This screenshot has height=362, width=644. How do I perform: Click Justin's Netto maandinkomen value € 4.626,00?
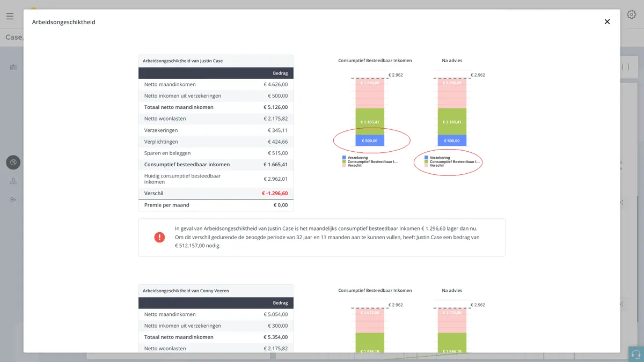tap(275, 84)
